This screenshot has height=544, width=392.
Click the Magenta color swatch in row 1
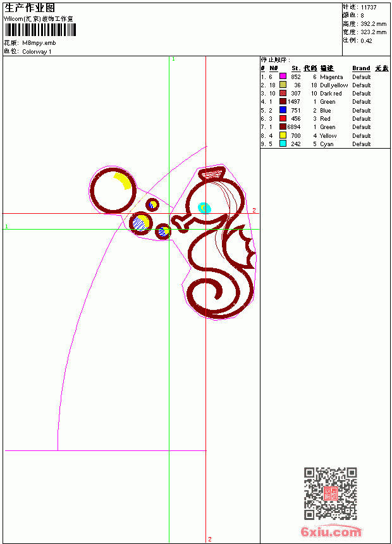(283, 77)
